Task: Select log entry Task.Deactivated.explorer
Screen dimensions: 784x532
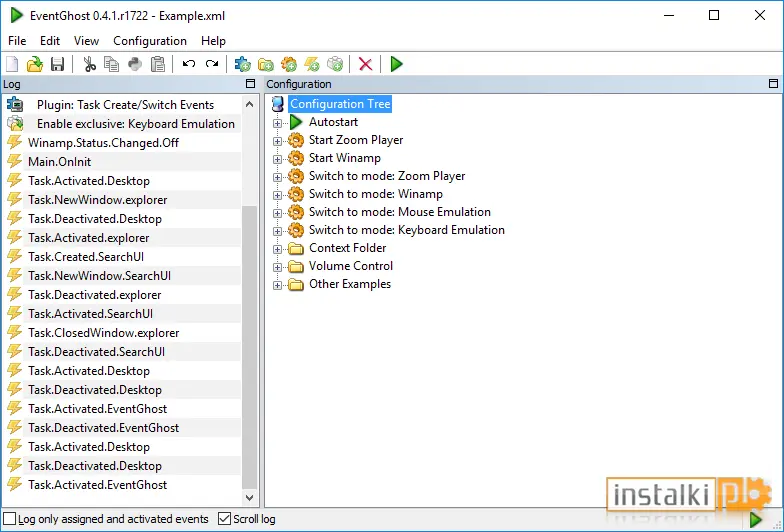Action: [94, 295]
